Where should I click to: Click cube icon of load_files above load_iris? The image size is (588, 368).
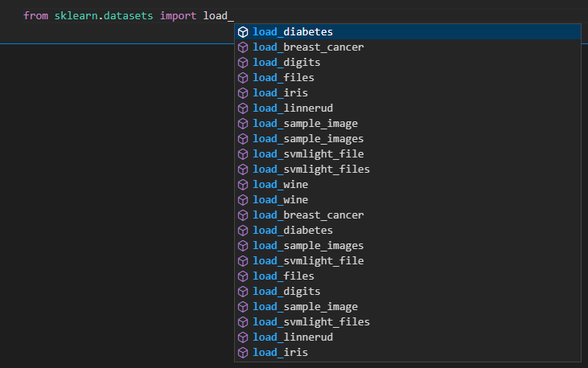click(x=243, y=78)
